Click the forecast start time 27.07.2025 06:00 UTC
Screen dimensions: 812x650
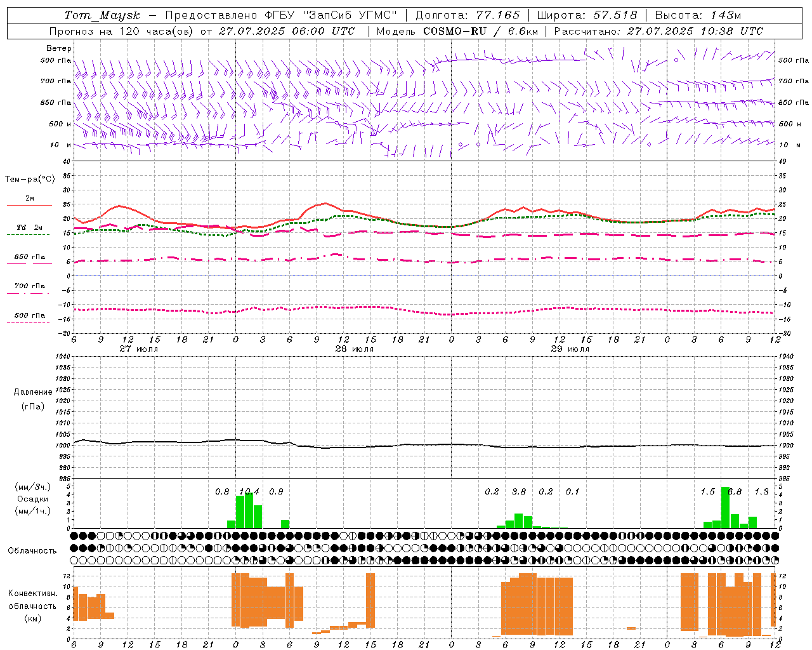pos(287,31)
